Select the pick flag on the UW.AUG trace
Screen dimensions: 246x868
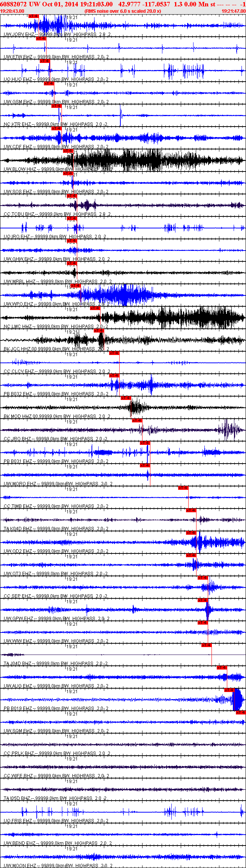222,668
